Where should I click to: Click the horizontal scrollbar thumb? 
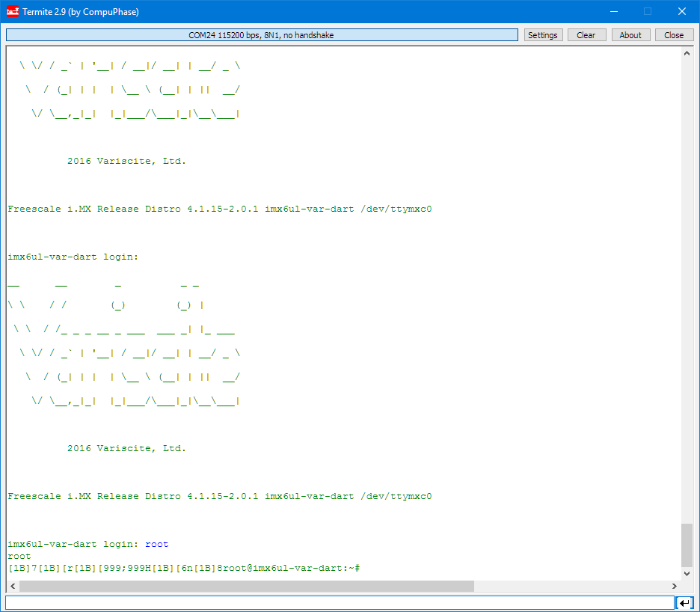247,586
